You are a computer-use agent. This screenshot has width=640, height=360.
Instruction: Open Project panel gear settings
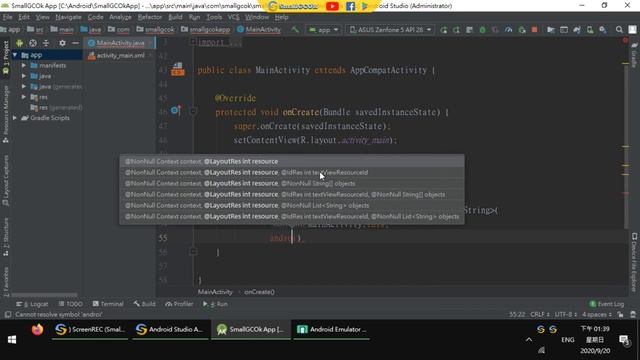click(x=62, y=43)
